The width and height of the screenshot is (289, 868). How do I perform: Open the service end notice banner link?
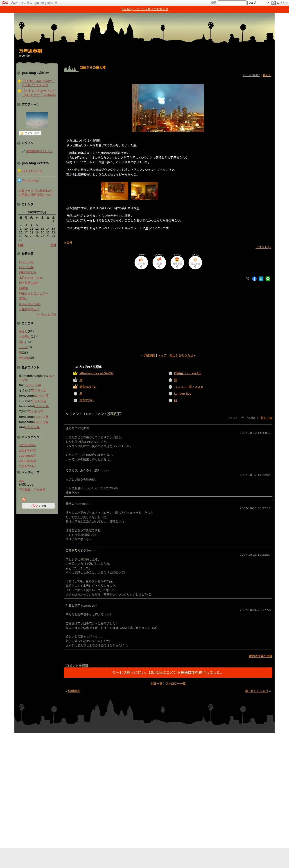pyautogui.click(x=144, y=9)
